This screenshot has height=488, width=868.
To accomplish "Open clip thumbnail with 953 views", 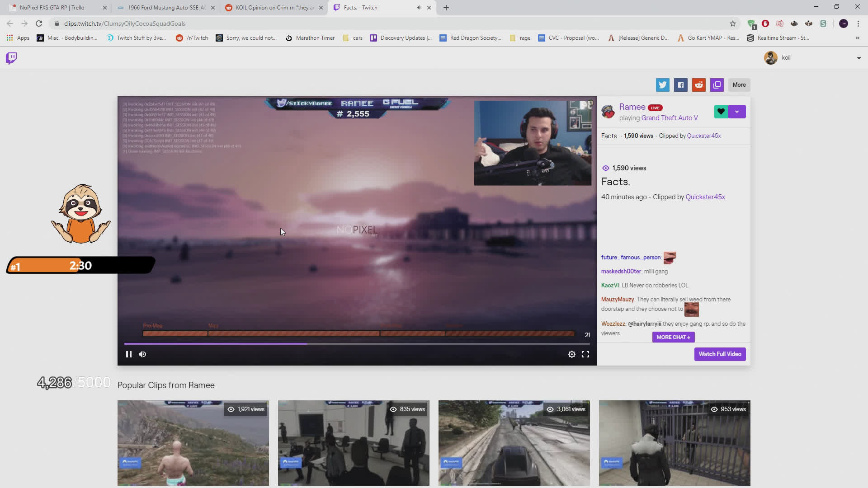I will pos(675,443).
